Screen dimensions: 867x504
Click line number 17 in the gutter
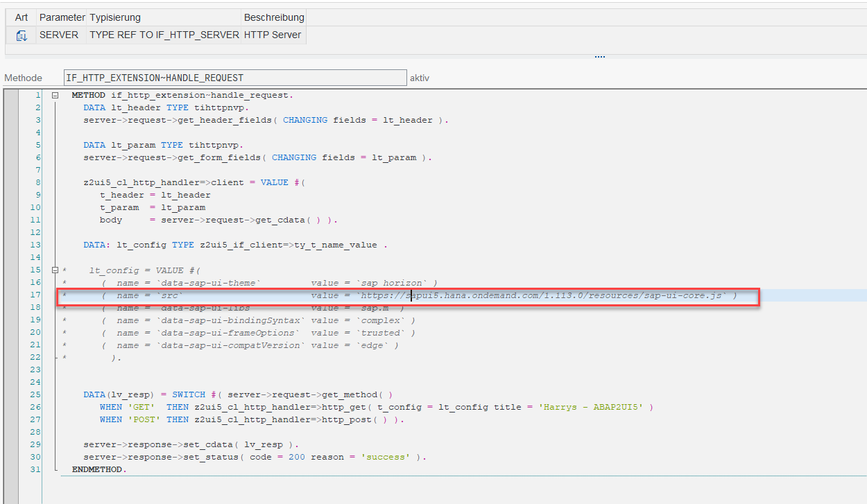pyautogui.click(x=38, y=295)
